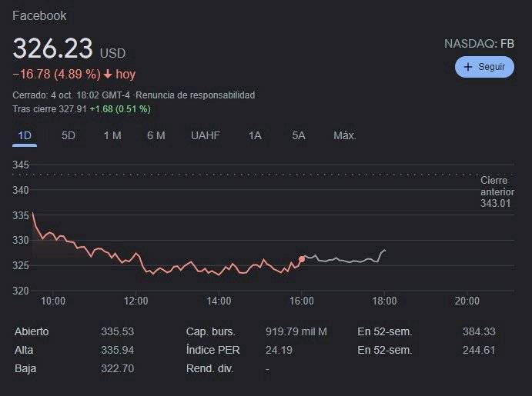Click the 345 price axis label
Screen dimensions: 532x396
click(x=21, y=165)
